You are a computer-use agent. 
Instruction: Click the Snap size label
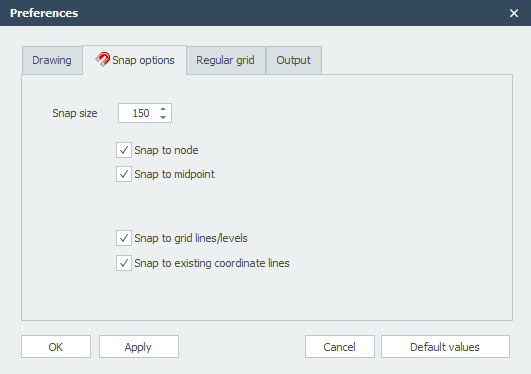click(x=75, y=113)
